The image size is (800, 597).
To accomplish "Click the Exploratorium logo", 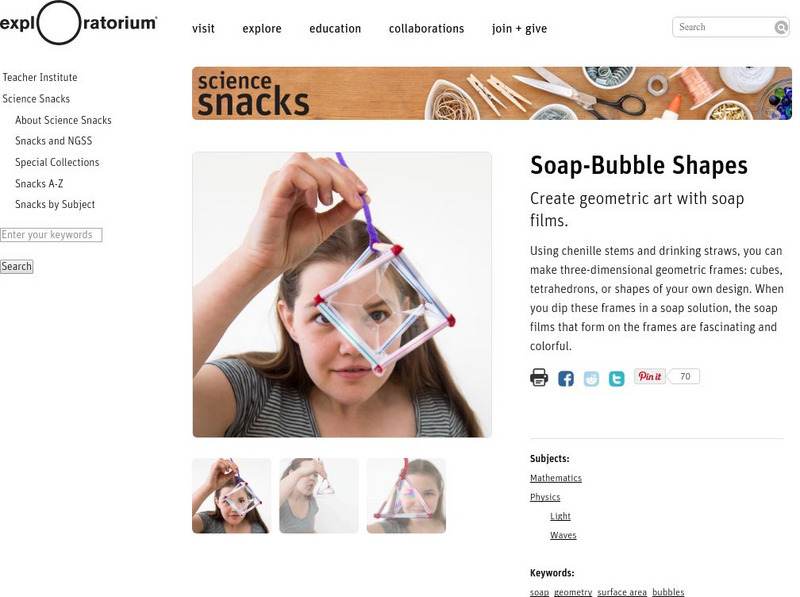I will coord(78,23).
